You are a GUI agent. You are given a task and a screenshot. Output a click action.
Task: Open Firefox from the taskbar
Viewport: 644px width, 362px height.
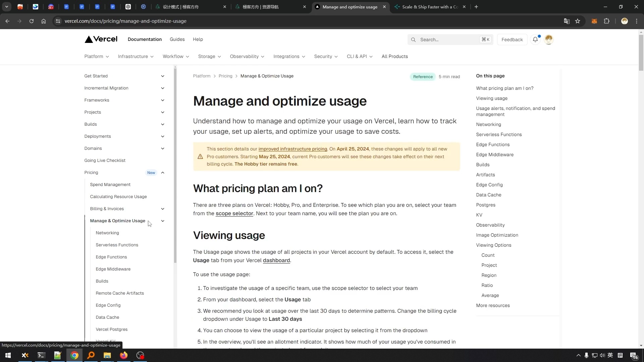click(124, 355)
